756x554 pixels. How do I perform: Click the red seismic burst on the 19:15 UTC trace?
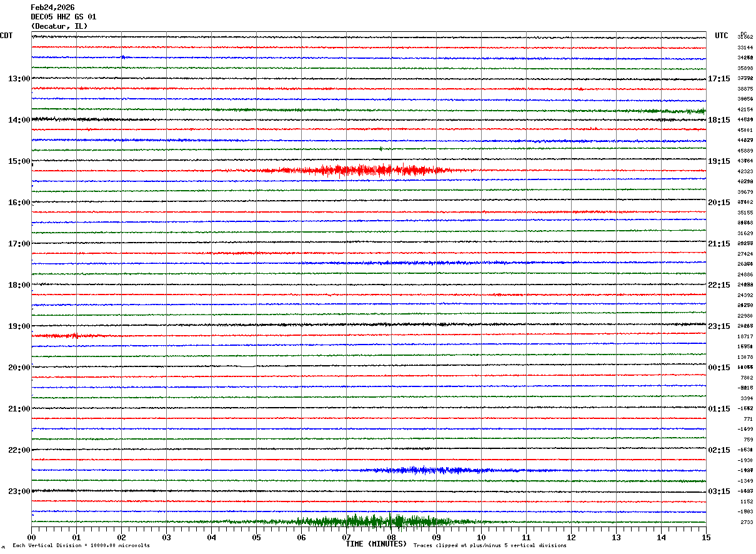tap(369, 170)
